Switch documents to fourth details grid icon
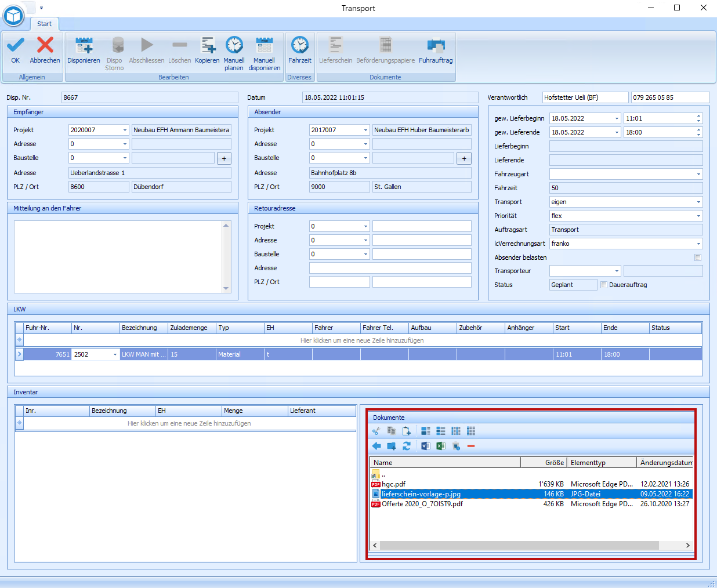The height and width of the screenshot is (588, 717). (x=471, y=431)
